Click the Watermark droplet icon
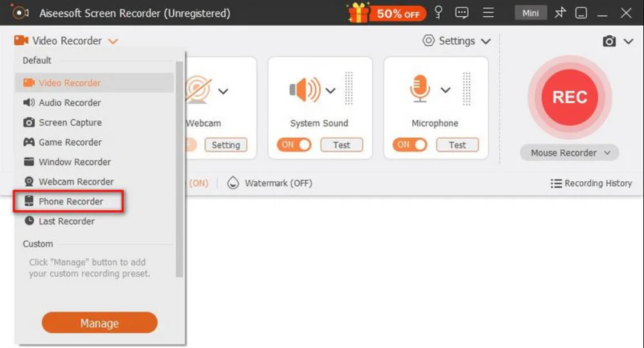This screenshot has height=348, width=644. pyautogui.click(x=233, y=183)
